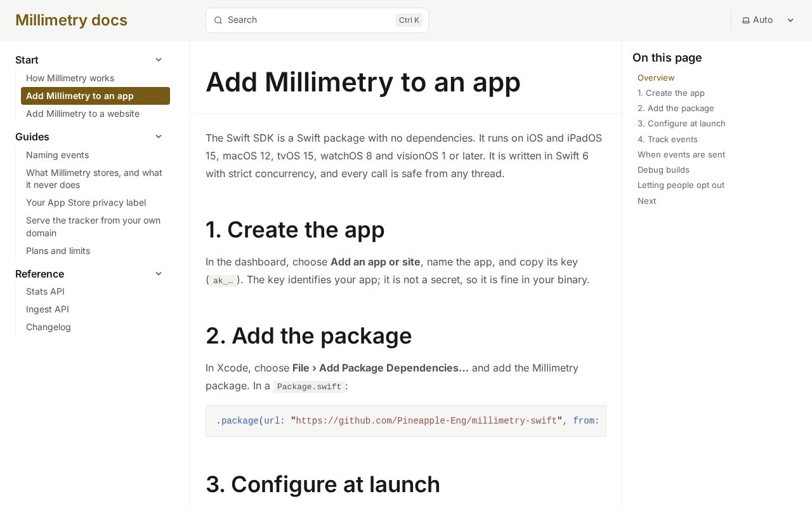812x508 pixels.
Task: Click the 3. Configure at launch heading
Action: (323, 484)
